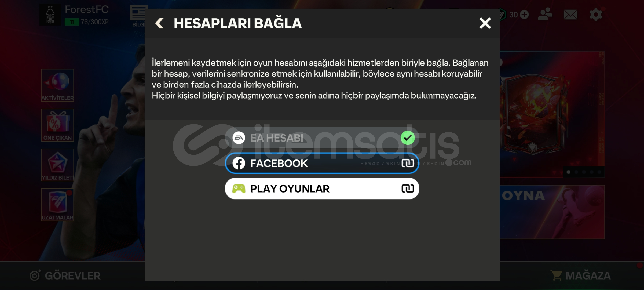Image resolution: width=644 pixels, height=290 pixels.
Task: Switch to the GÖREVLER tab
Action: click(65, 275)
